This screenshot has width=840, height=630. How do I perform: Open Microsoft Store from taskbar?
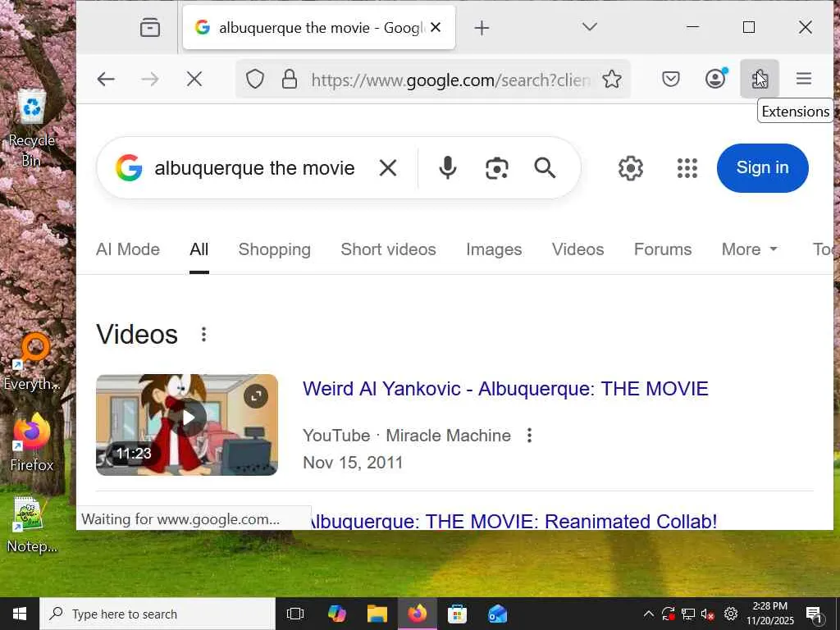[457, 614]
